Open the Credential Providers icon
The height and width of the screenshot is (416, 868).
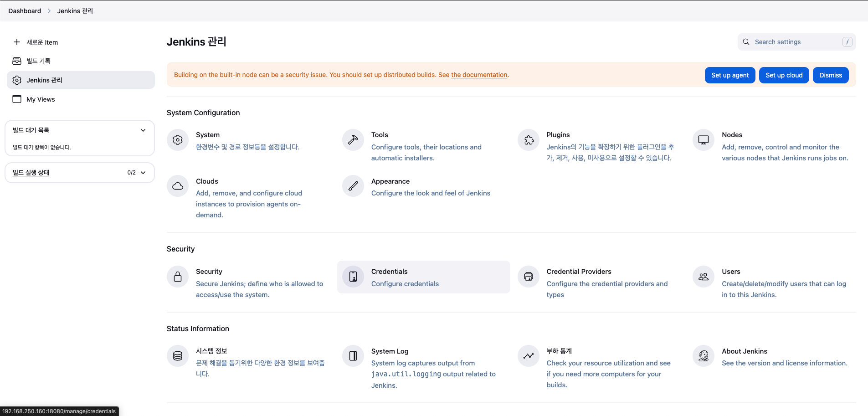point(529,277)
